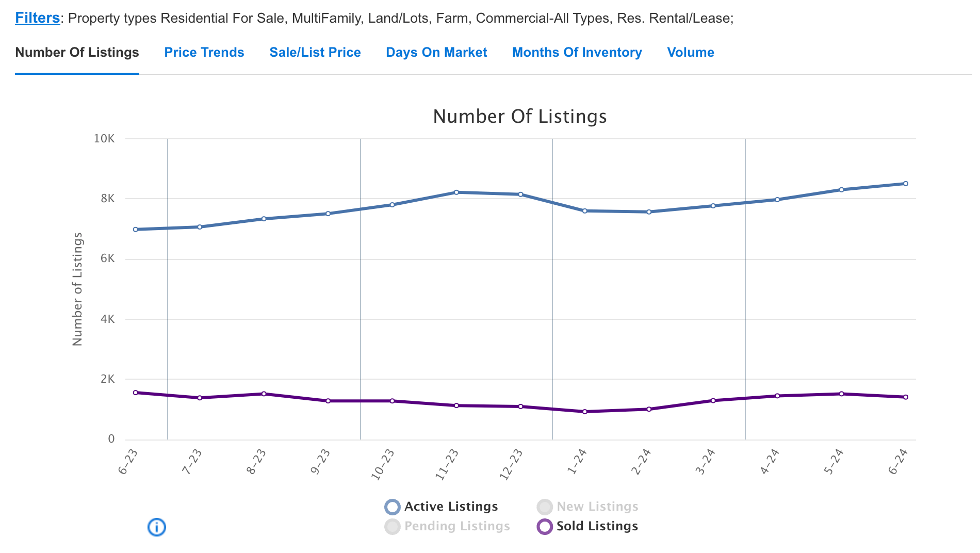Screen dimensions: 980x553
Task: Click the 8-23 x-axis label
Action: (256, 462)
